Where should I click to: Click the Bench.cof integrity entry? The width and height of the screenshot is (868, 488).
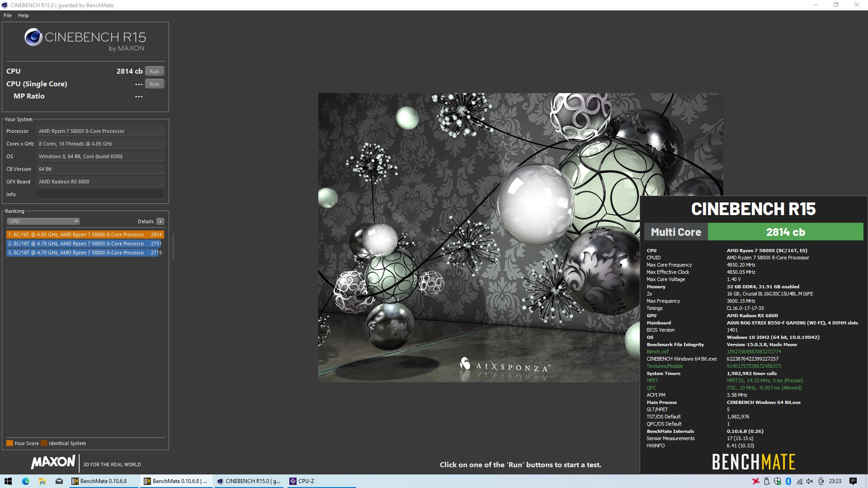coord(657,352)
